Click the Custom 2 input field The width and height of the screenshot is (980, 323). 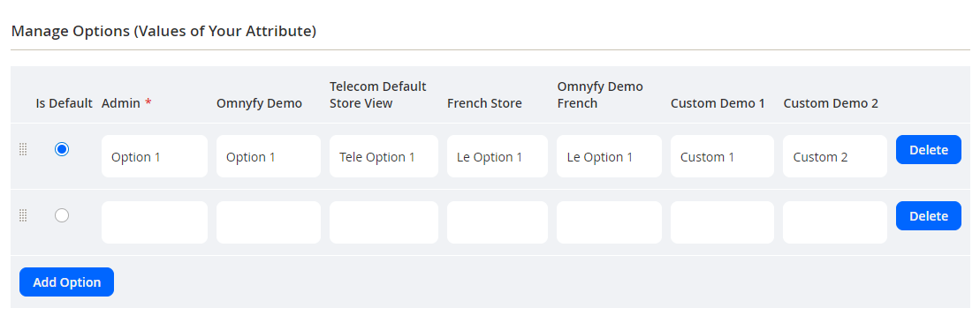tap(835, 156)
